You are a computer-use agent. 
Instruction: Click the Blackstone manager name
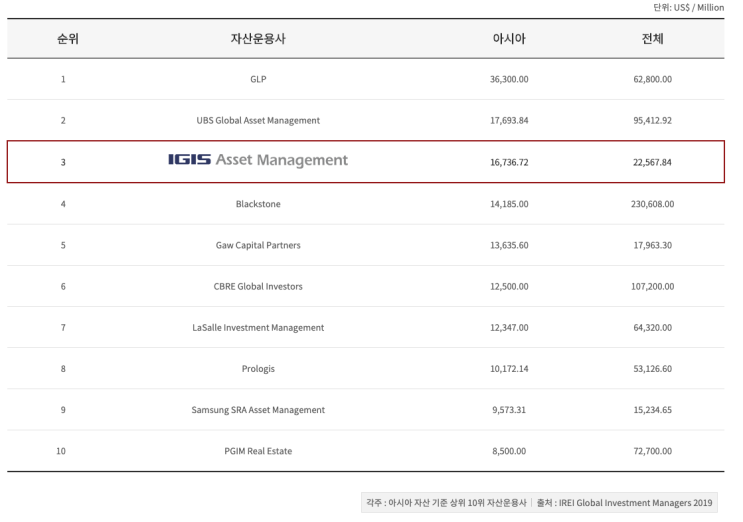click(258, 204)
